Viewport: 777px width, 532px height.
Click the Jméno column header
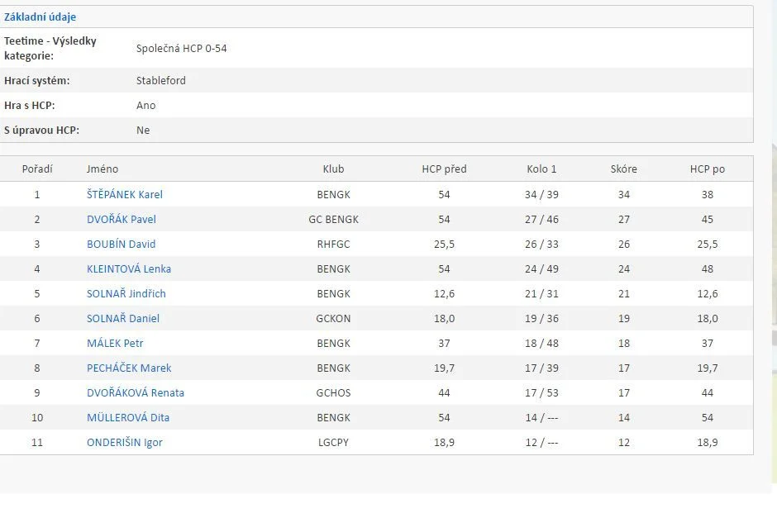tap(102, 169)
